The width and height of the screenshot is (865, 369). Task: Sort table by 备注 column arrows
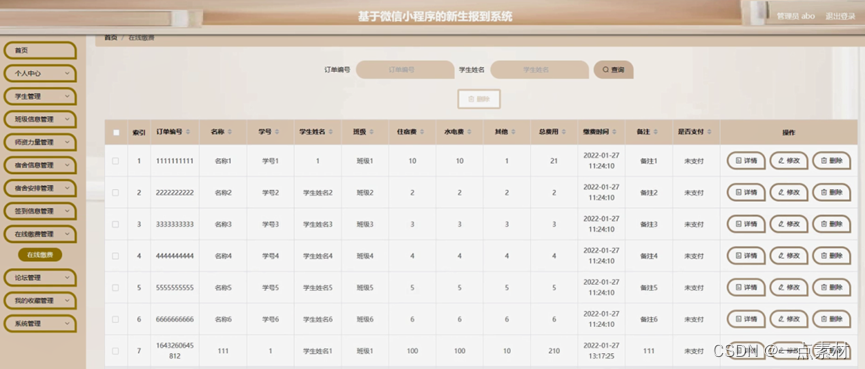(x=655, y=132)
